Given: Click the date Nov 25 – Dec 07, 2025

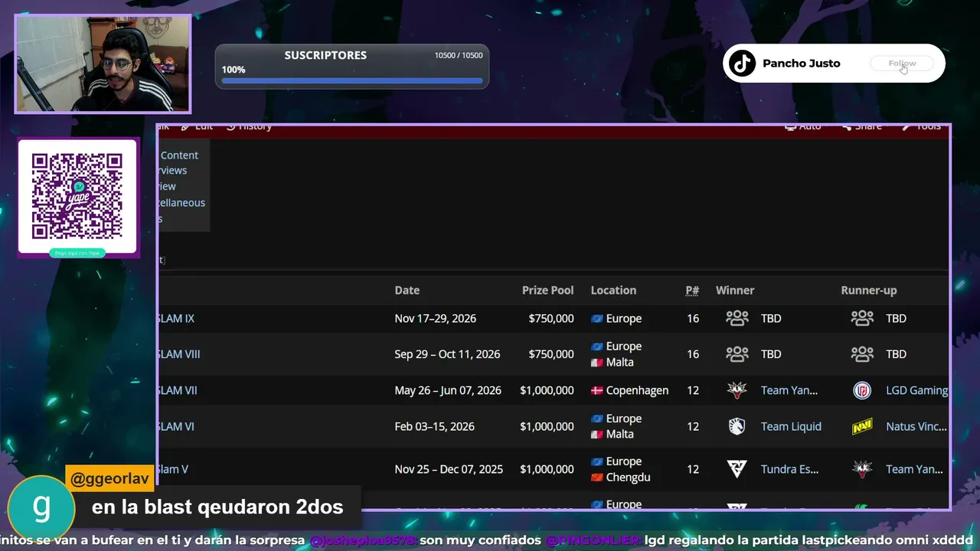Looking at the screenshot, I should (449, 469).
